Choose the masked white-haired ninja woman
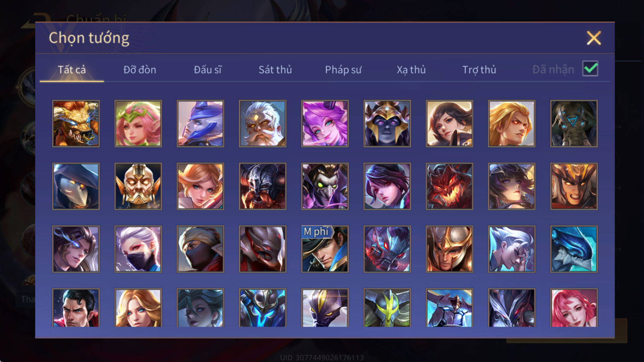The height and width of the screenshot is (362, 644). click(x=138, y=249)
